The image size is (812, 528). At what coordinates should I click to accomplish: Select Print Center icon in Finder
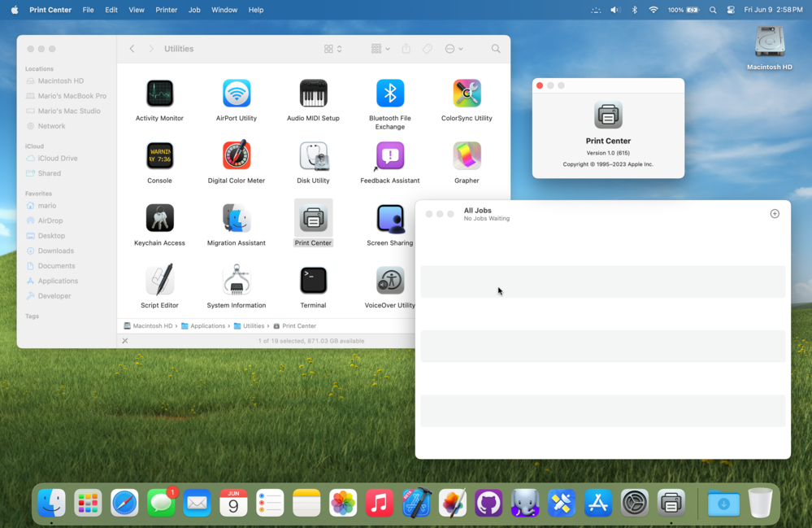(x=313, y=218)
